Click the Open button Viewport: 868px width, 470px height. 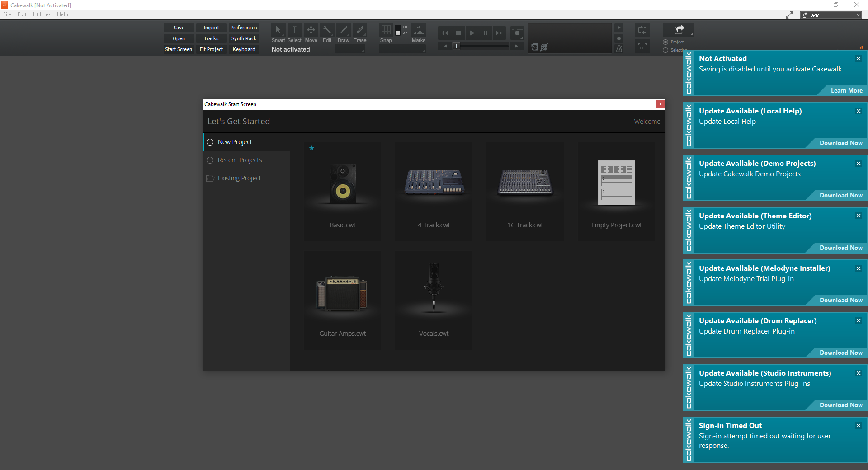point(179,38)
